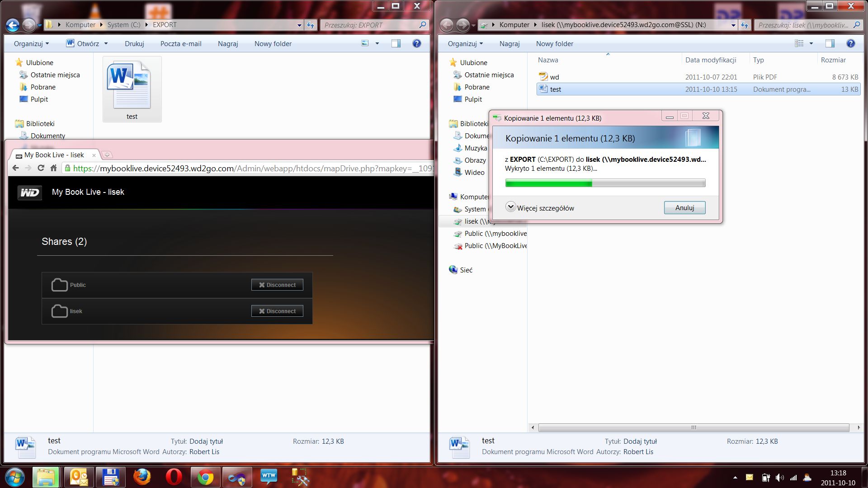This screenshot has height=488, width=868.
Task: Open Opera from the taskbar
Action: 174,477
